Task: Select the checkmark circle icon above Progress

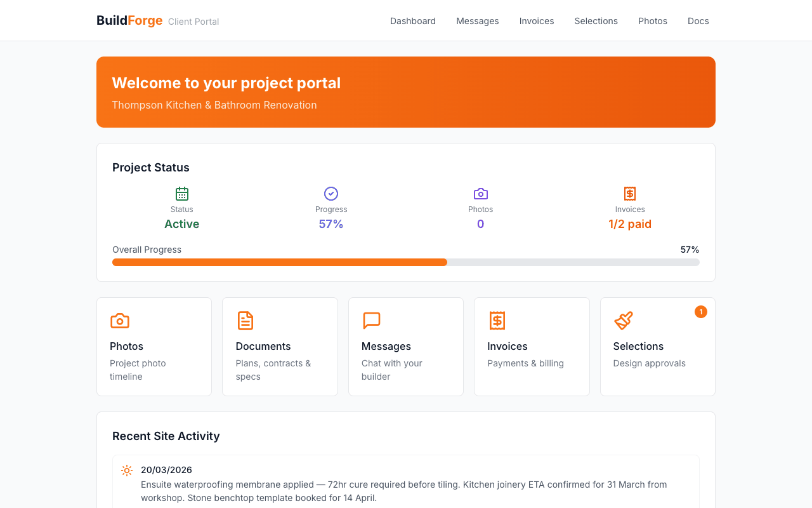Action: tap(331, 194)
